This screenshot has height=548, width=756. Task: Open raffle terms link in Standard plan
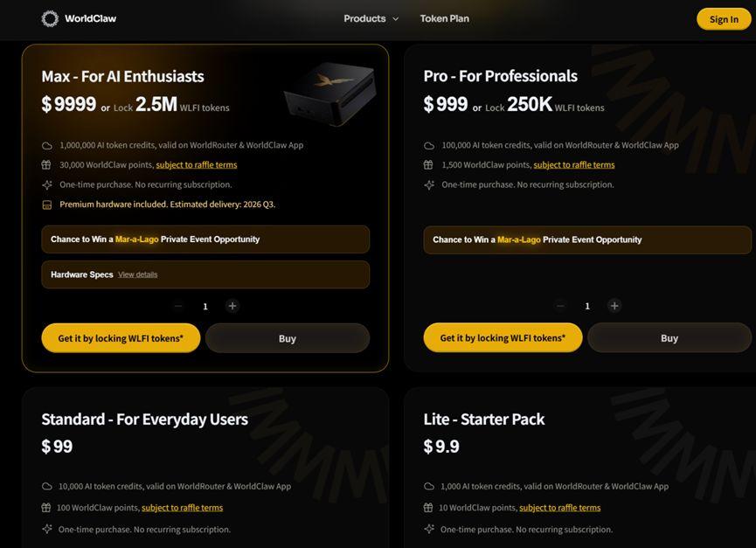tap(183, 508)
